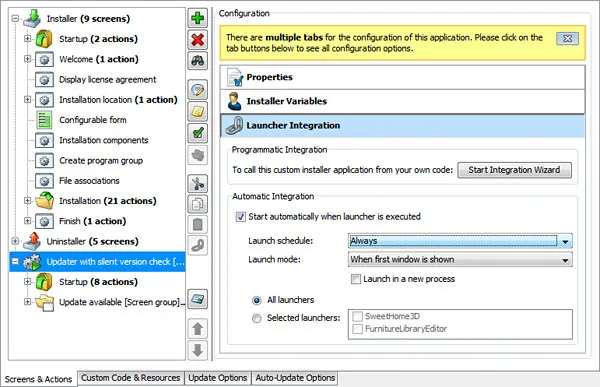Open the Auto-Update Options tab
The image size is (600, 387).
(295, 378)
